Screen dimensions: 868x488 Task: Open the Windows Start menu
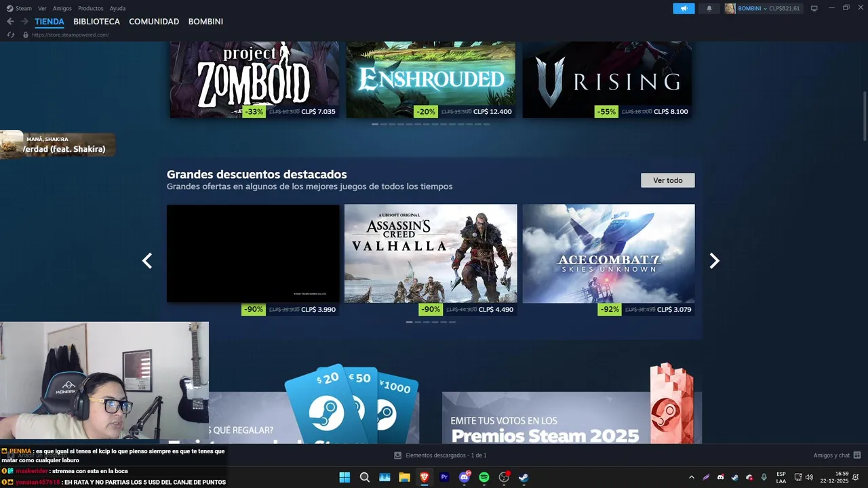(344, 477)
